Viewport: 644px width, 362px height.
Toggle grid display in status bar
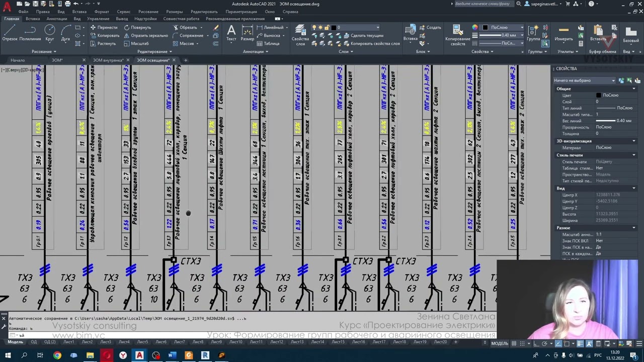pyautogui.click(x=514, y=343)
